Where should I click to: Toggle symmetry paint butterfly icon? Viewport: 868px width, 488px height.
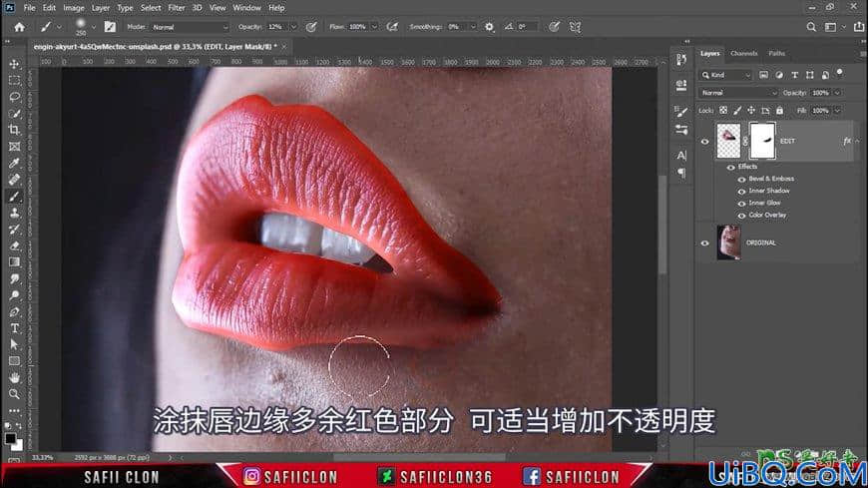[x=575, y=27]
